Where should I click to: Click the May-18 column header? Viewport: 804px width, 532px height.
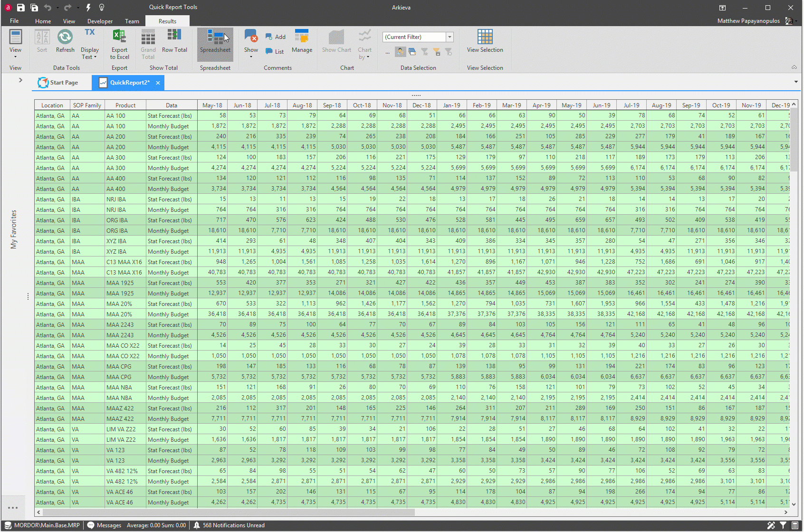212,105
